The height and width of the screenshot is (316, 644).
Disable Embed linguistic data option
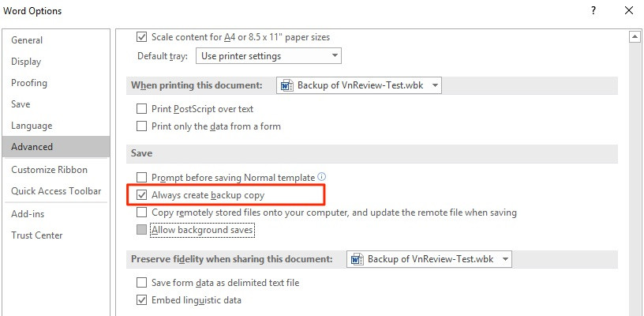(x=142, y=300)
